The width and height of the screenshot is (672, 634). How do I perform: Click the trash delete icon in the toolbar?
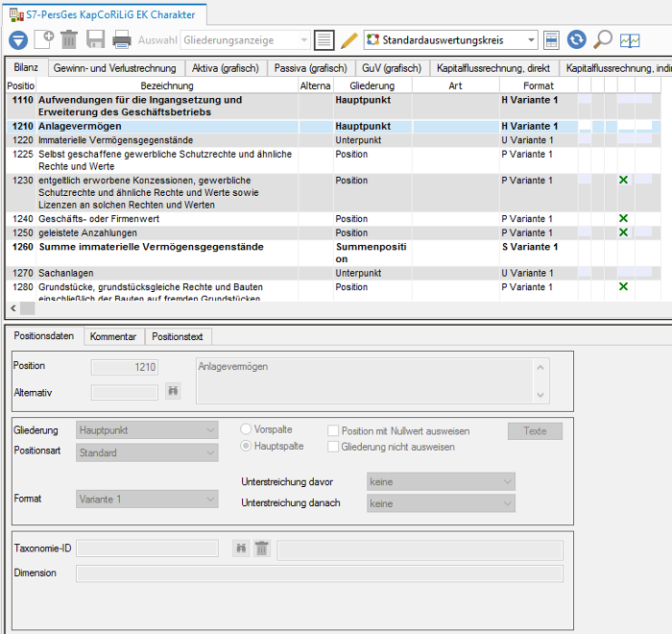(x=69, y=39)
